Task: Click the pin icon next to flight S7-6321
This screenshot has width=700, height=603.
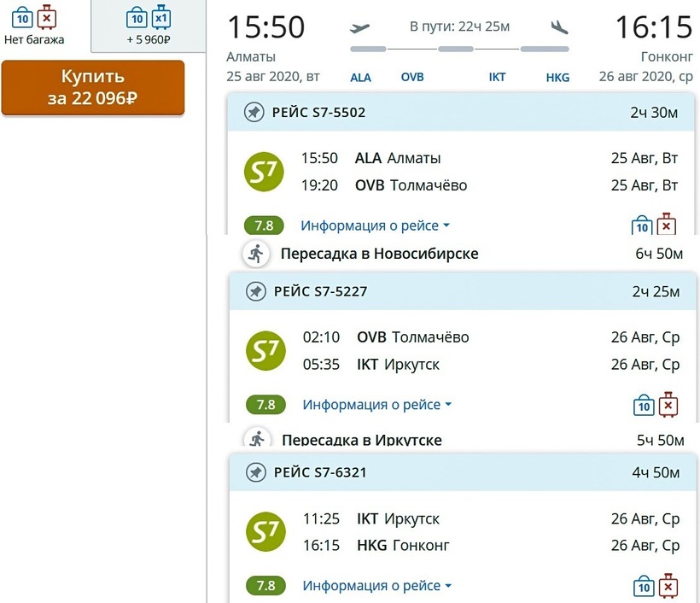Action: [255, 472]
